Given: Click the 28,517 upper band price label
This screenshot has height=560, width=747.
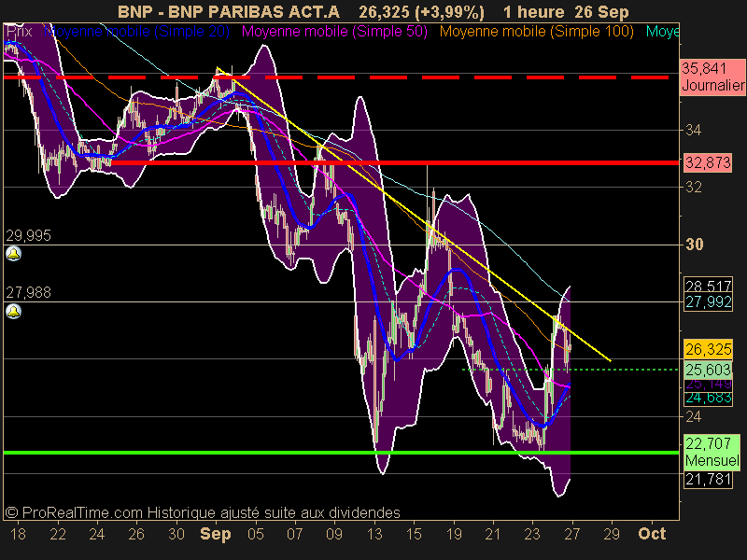Looking at the screenshot, I should [708, 286].
